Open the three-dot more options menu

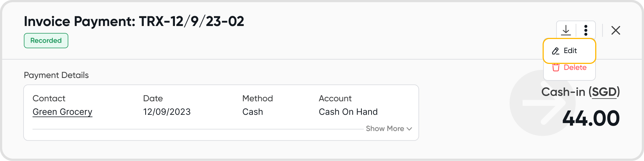pyautogui.click(x=586, y=30)
